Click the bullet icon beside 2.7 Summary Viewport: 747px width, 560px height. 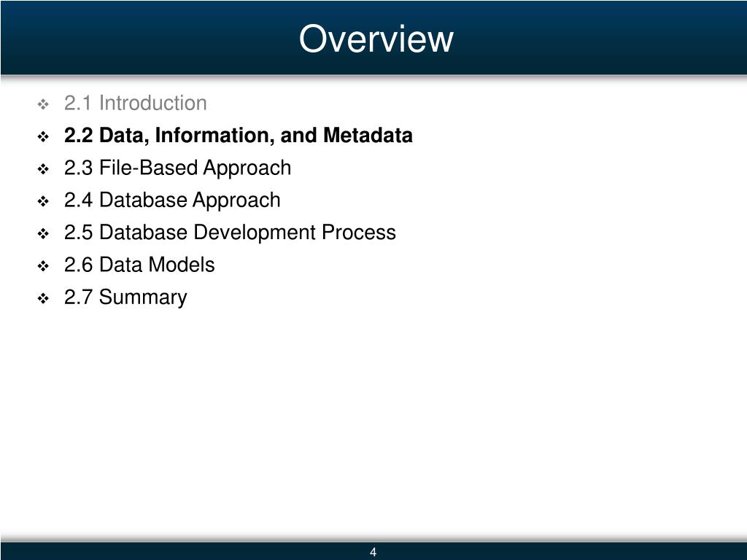click(x=43, y=298)
